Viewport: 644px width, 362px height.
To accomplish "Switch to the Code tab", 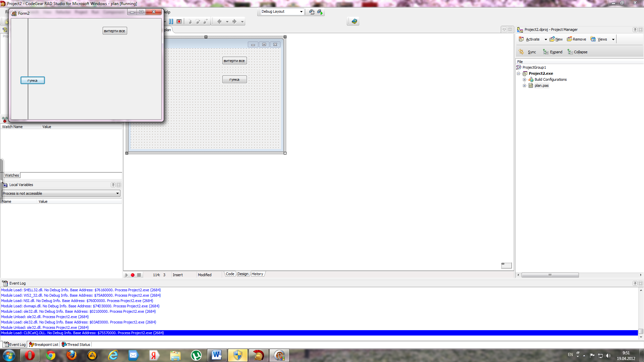I will [230, 274].
